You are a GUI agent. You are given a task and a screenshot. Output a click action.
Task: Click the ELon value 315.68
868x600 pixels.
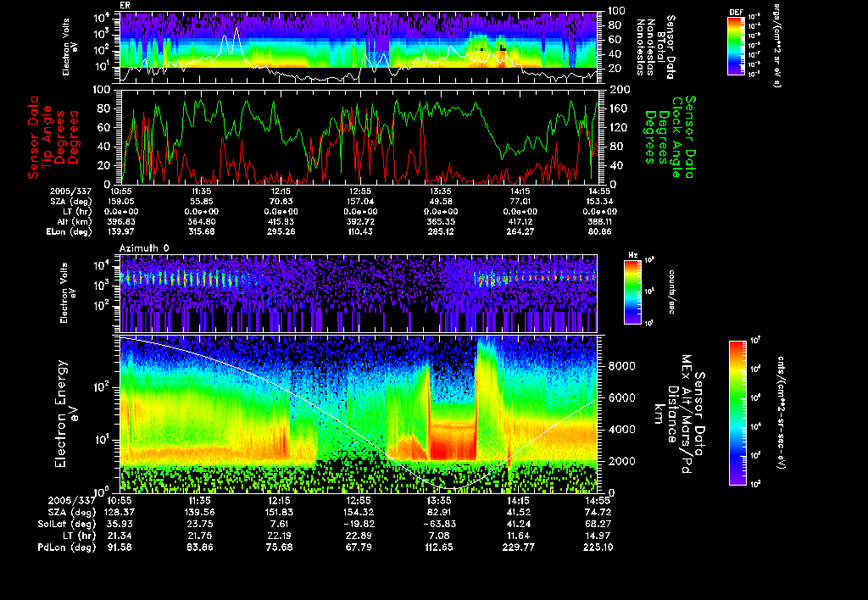(201, 232)
